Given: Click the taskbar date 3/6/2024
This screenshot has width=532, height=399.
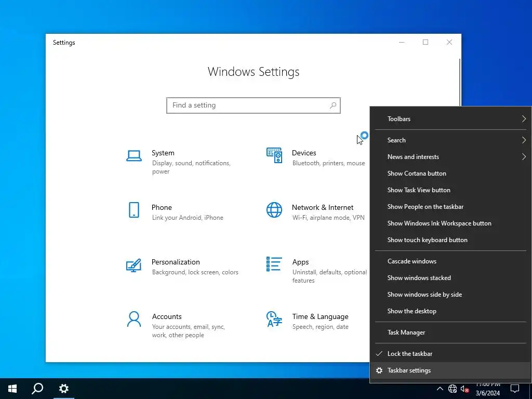Looking at the screenshot, I should pyautogui.click(x=487, y=393).
